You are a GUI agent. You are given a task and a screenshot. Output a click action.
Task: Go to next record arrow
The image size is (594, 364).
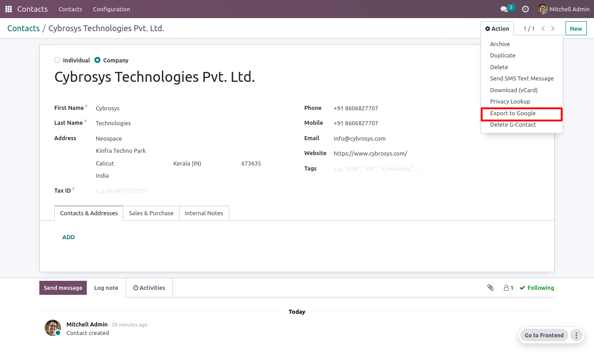[553, 28]
